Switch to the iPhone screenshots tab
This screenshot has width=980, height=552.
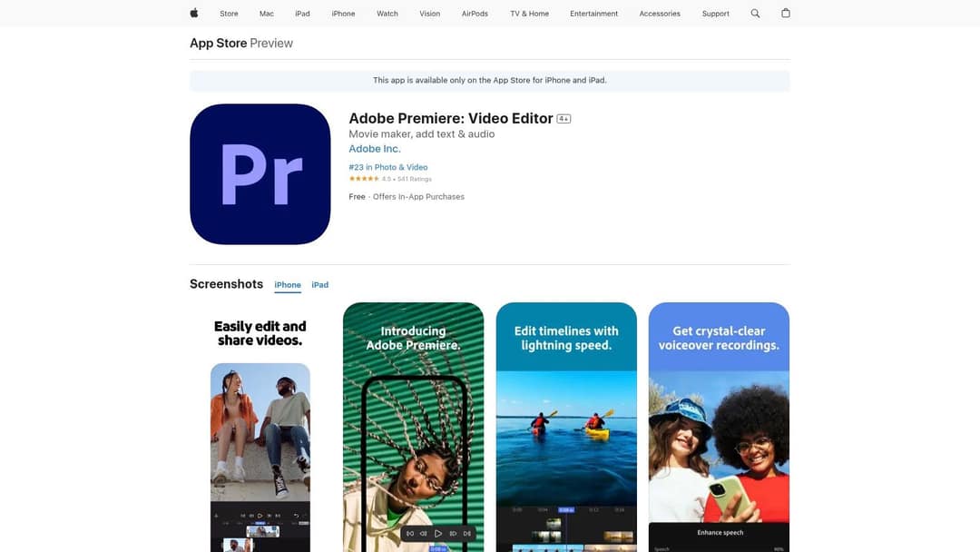tap(288, 285)
